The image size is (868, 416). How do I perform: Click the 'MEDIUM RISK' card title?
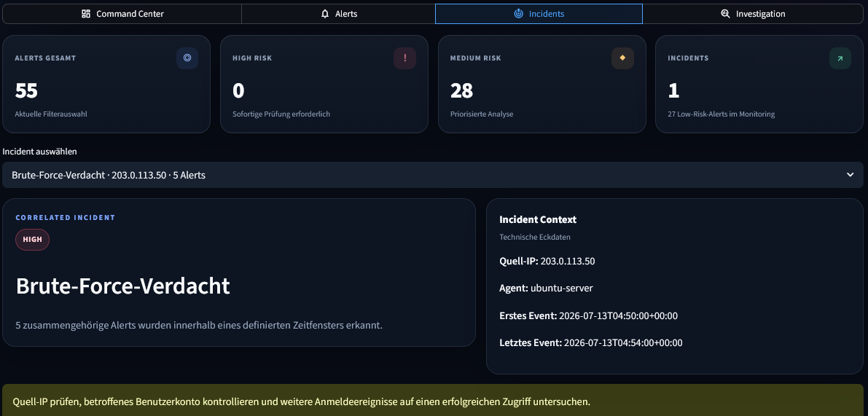475,58
